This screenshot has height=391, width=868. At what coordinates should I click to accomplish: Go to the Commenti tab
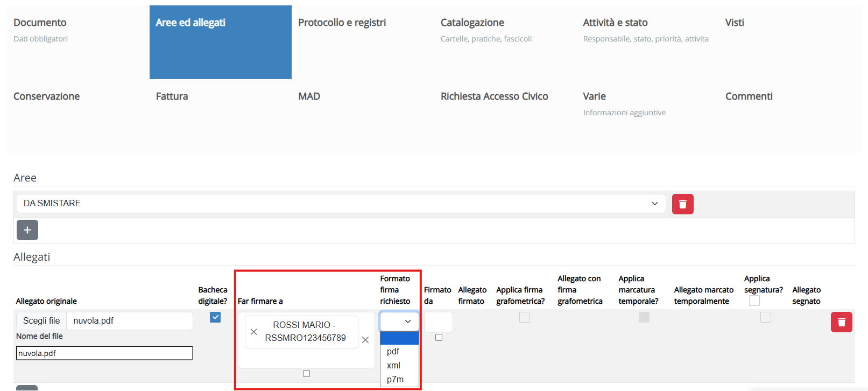click(790, 116)
